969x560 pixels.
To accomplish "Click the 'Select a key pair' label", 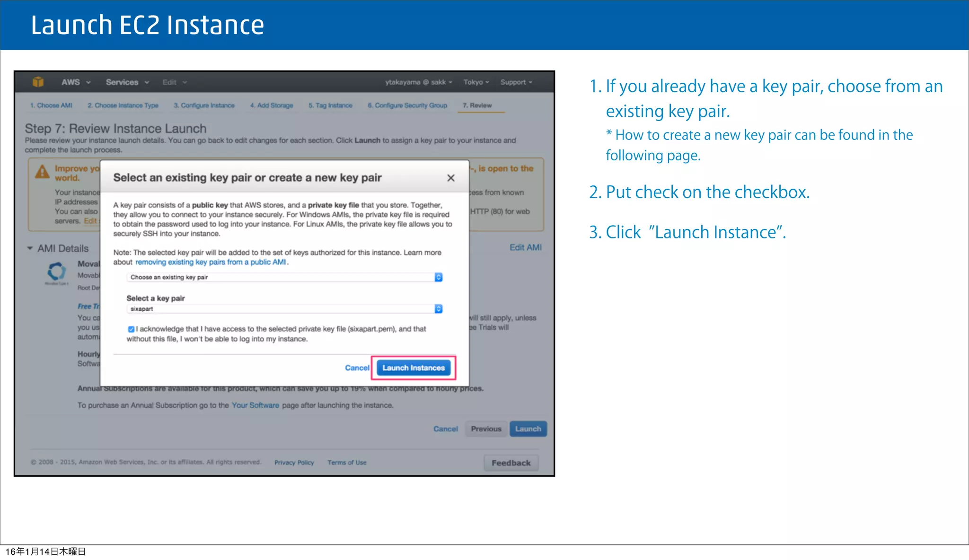I will click(x=156, y=298).
